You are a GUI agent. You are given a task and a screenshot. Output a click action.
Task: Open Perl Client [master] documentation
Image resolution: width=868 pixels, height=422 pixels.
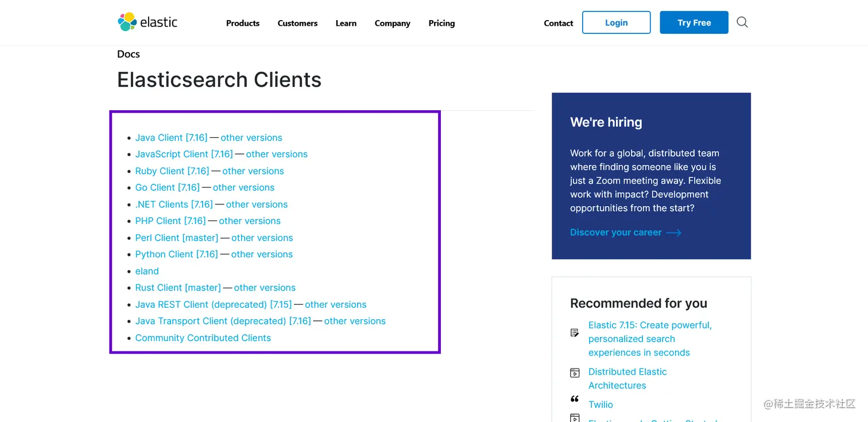(177, 238)
